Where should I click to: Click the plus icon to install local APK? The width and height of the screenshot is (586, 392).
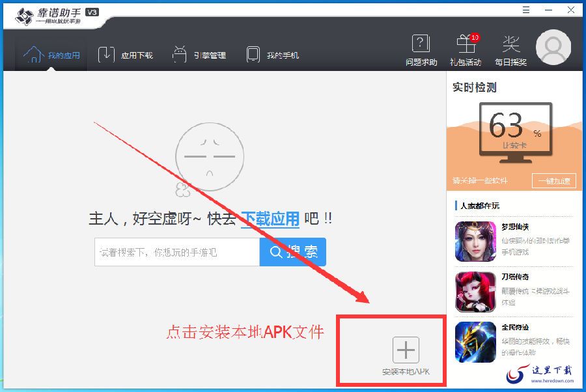(406, 350)
